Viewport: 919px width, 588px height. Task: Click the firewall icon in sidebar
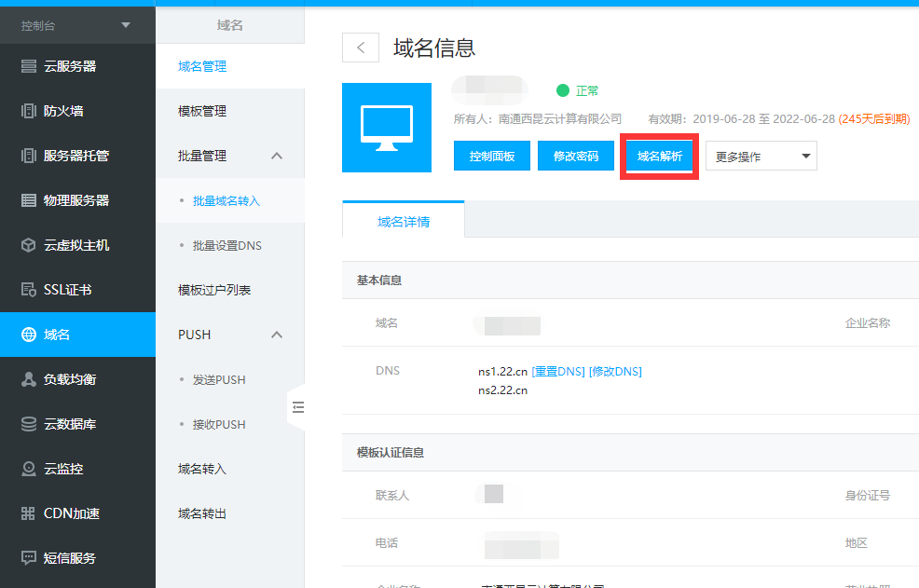(28, 111)
